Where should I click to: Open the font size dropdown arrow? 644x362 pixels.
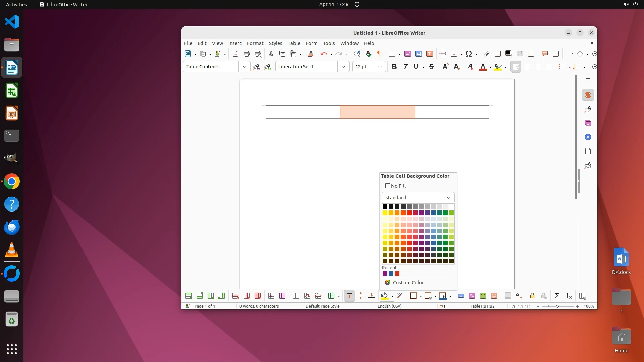coord(380,67)
